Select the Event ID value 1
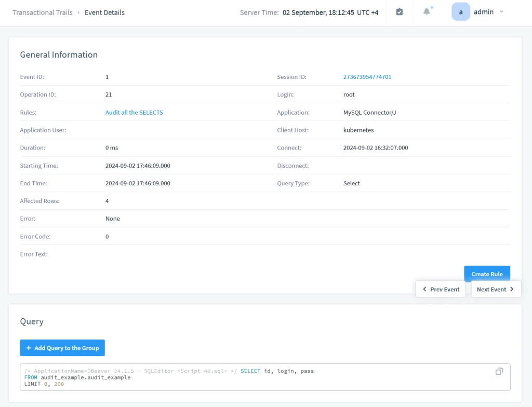The width and height of the screenshot is (532, 407). click(x=107, y=77)
